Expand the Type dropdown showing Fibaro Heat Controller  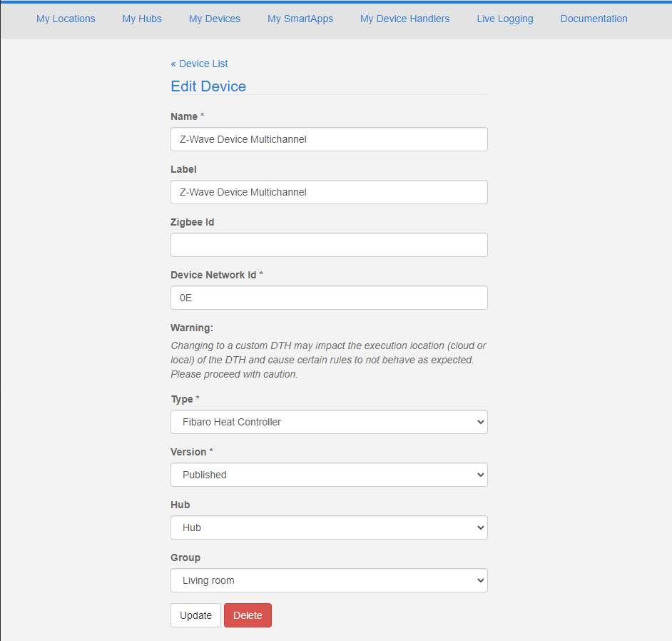[x=329, y=422]
